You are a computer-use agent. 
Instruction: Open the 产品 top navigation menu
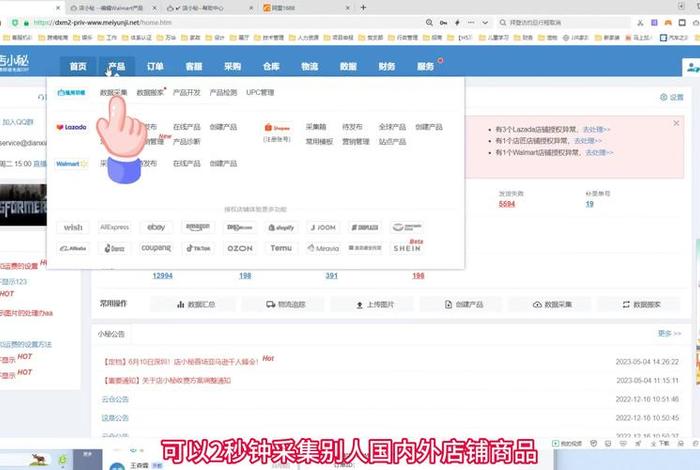(x=117, y=67)
